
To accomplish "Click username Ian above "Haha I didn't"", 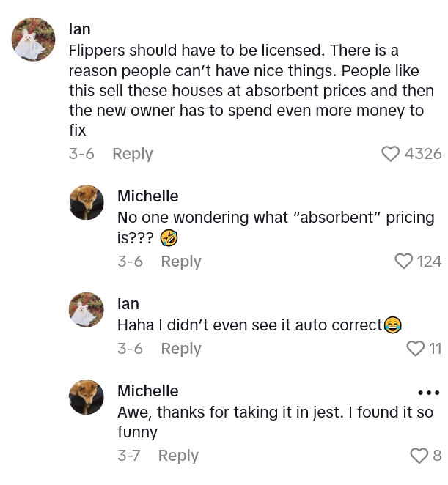I will point(128,304).
